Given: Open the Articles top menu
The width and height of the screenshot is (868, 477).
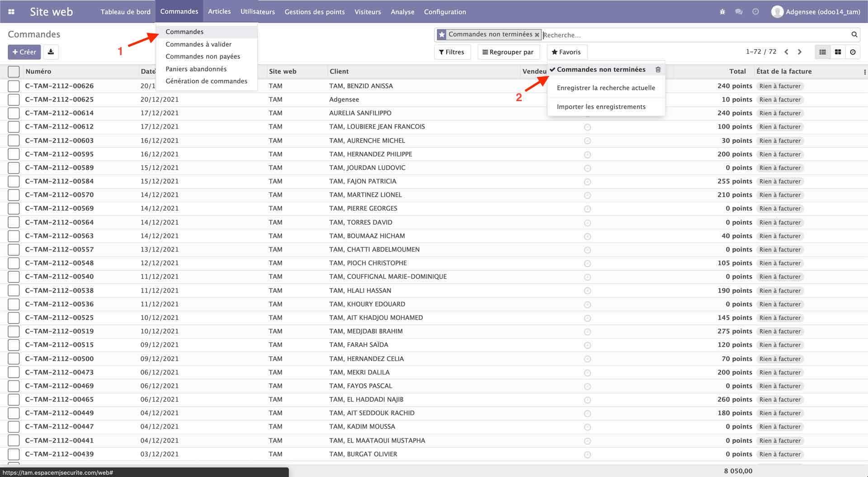Looking at the screenshot, I should pos(219,12).
